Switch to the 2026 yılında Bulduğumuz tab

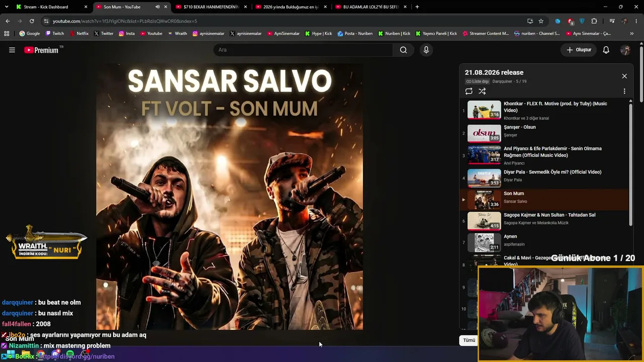[291, 7]
